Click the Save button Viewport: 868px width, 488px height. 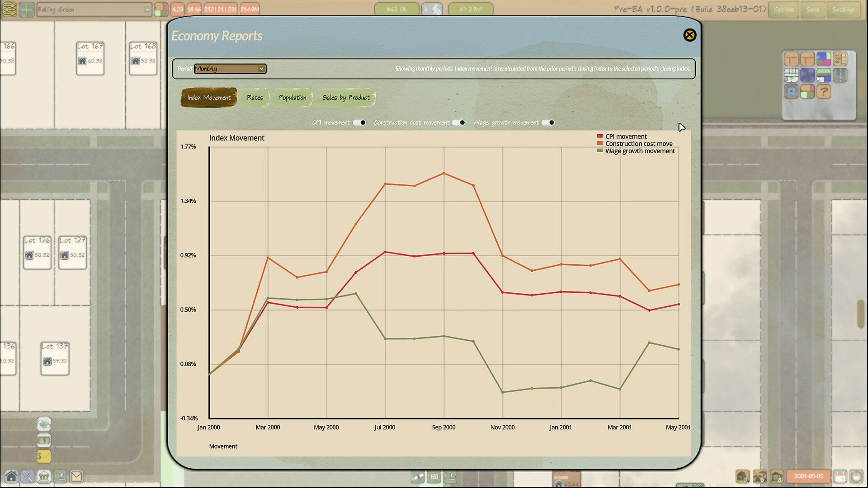[812, 9]
